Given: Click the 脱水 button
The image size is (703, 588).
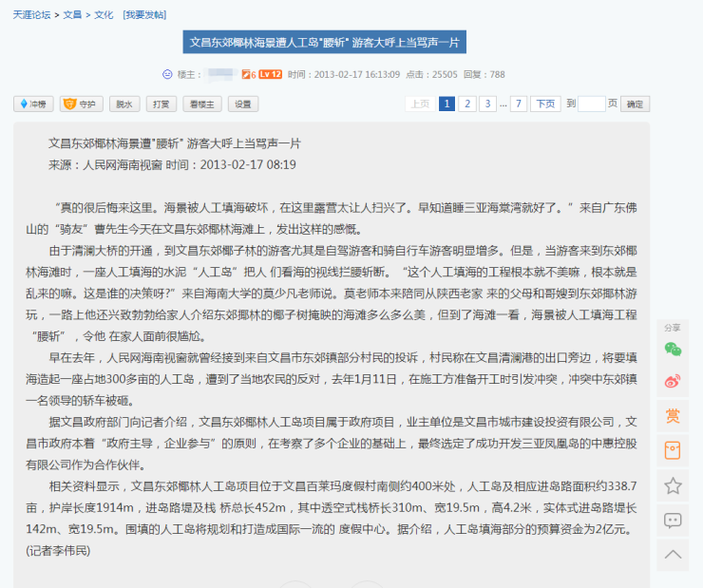Looking at the screenshot, I should (x=124, y=104).
